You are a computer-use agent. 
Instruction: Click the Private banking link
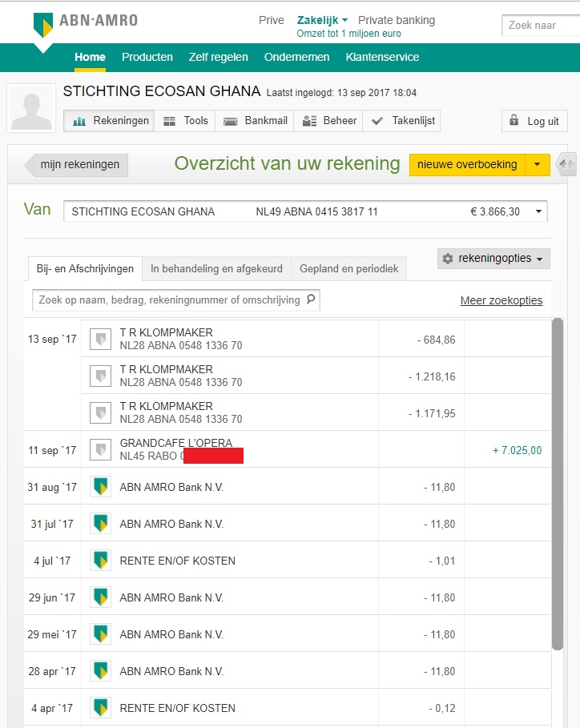coord(396,20)
